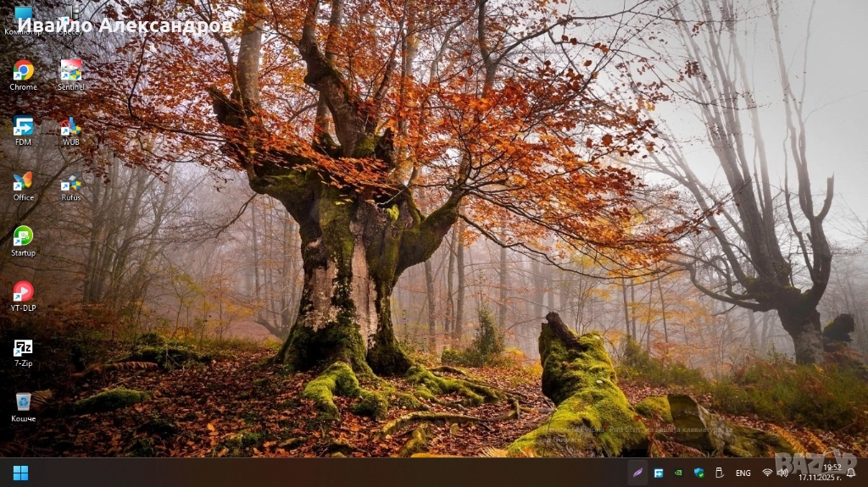
Task: Click the purple feather tray icon
Action: coord(637,473)
